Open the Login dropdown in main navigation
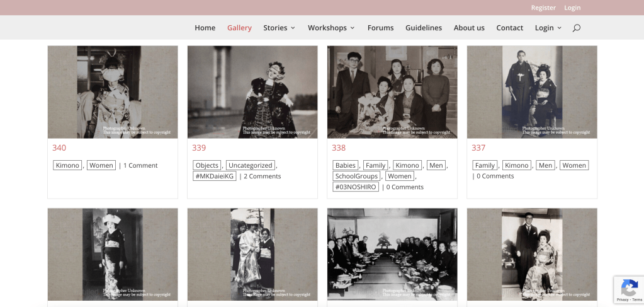 [548, 28]
